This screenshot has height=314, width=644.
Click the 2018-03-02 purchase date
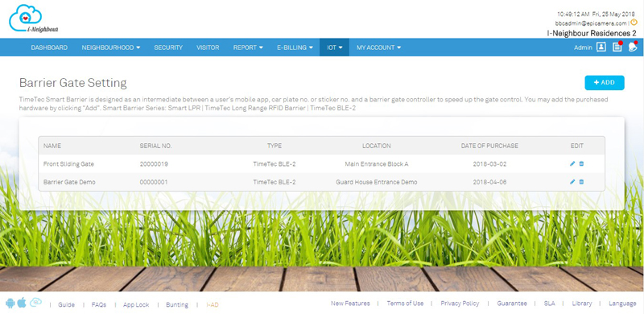point(489,164)
